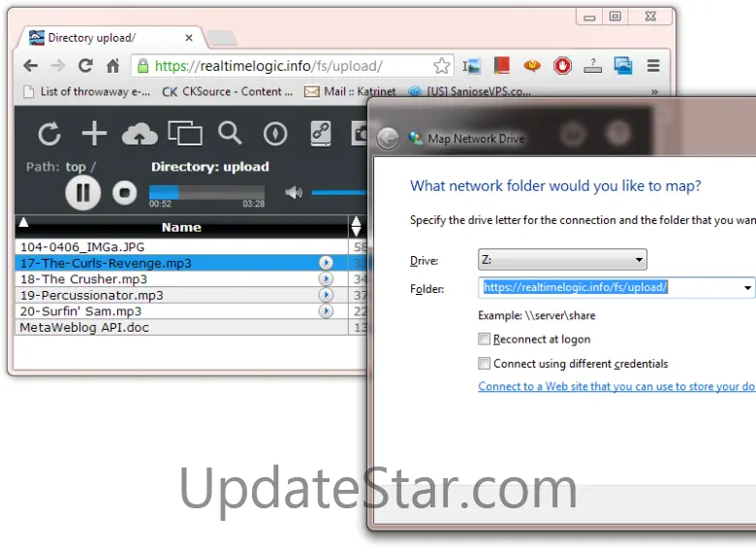This screenshot has width=756, height=549.
Task: Stop the audio playback
Action: coord(124,192)
